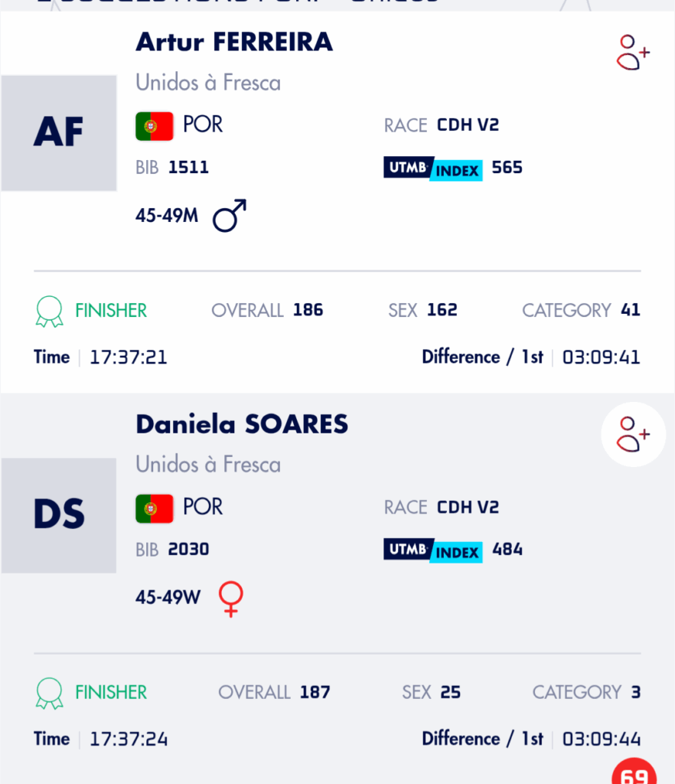Add Artur Ferreira to followed runners
This screenshot has width=675, height=784.
[633, 53]
